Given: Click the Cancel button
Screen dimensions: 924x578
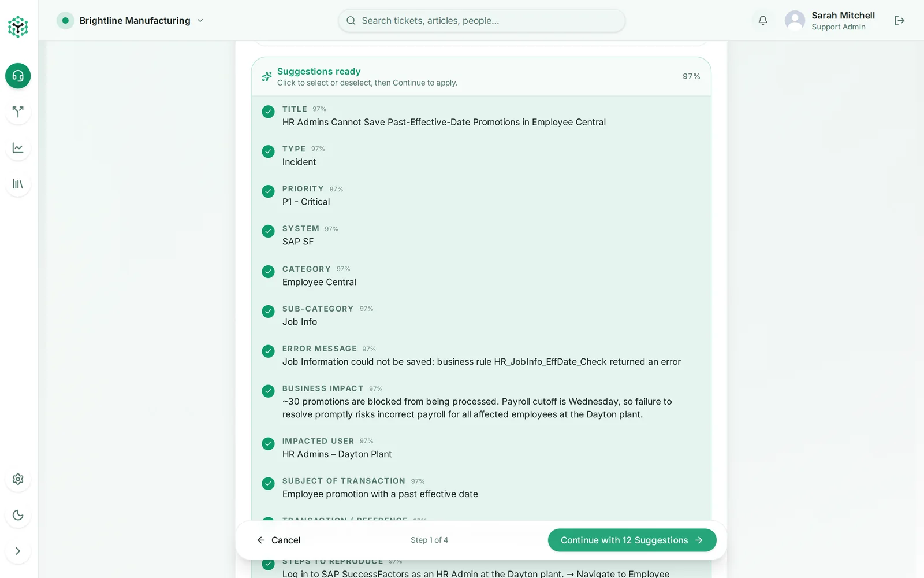Looking at the screenshot, I should 278,540.
